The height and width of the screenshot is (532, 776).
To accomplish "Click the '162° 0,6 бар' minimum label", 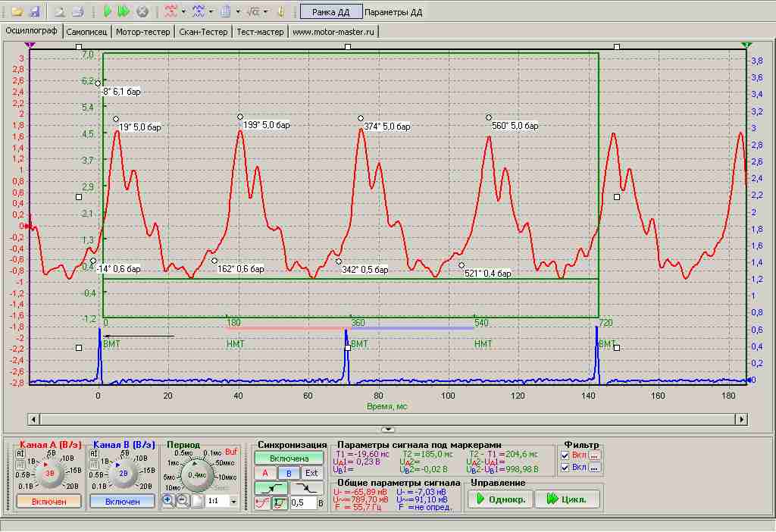I will pyautogui.click(x=241, y=269).
